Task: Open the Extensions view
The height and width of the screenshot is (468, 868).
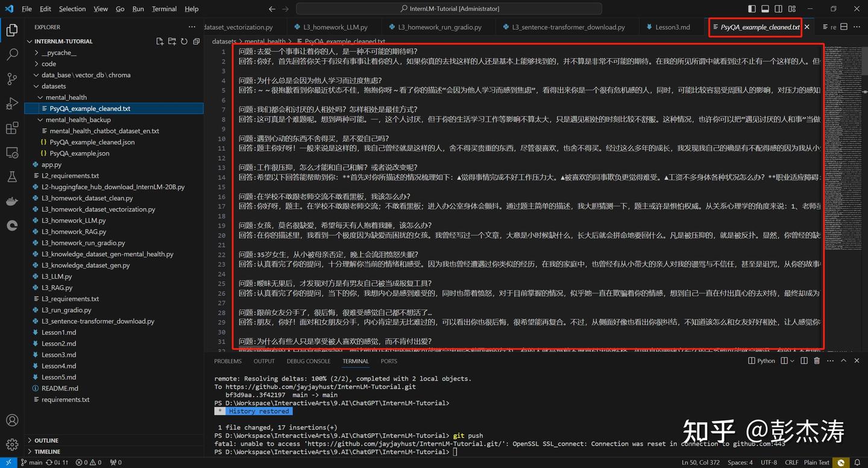Action: 11,128
